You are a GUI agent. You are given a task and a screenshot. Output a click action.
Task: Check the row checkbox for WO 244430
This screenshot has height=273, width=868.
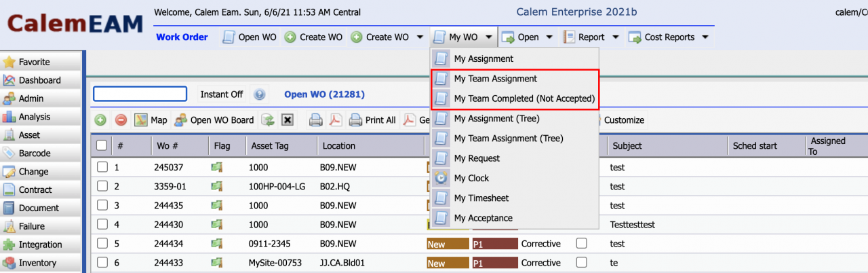pyautogui.click(x=102, y=224)
